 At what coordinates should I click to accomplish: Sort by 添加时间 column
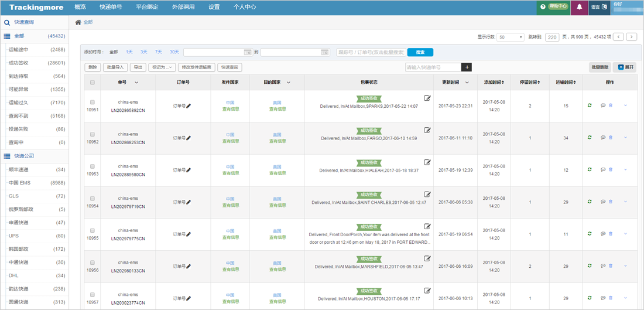494,82
